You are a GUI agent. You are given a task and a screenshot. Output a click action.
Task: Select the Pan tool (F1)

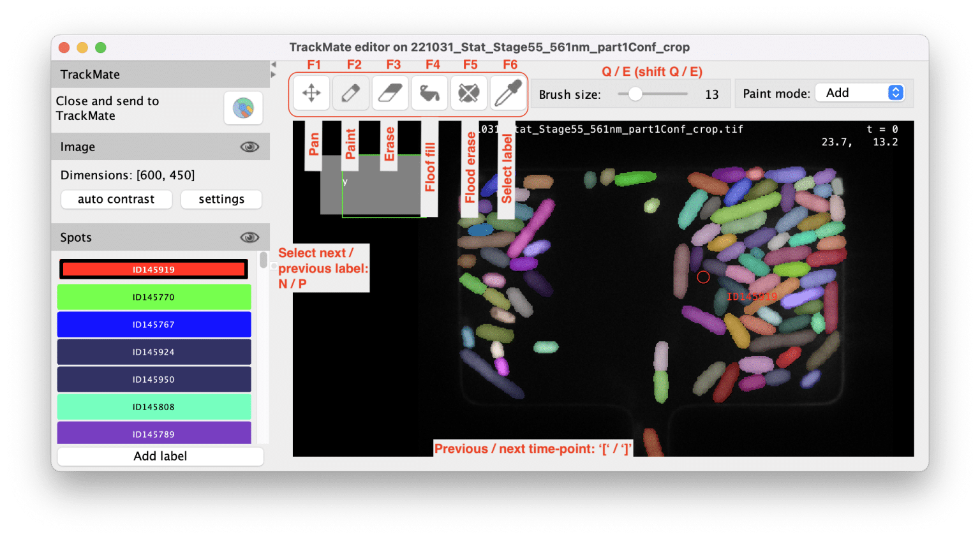coord(311,92)
